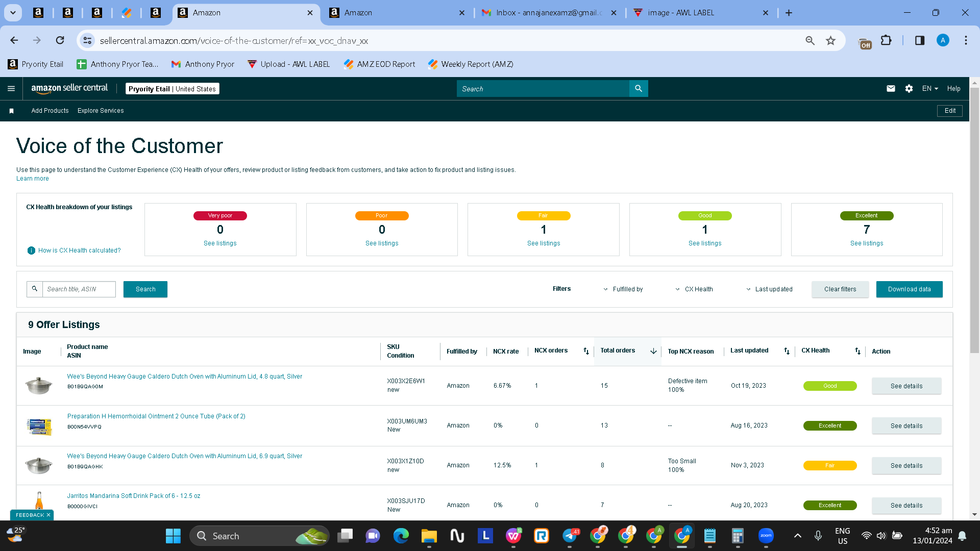See listings under the Excellent category
This screenshot has height=551, width=980.
point(867,243)
